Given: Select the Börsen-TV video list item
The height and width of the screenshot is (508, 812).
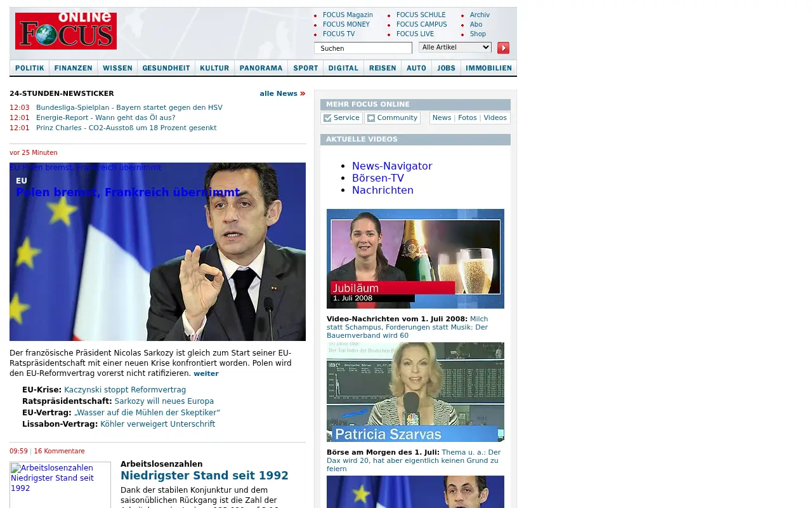Looking at the screenshot, I should click(378, 178).
